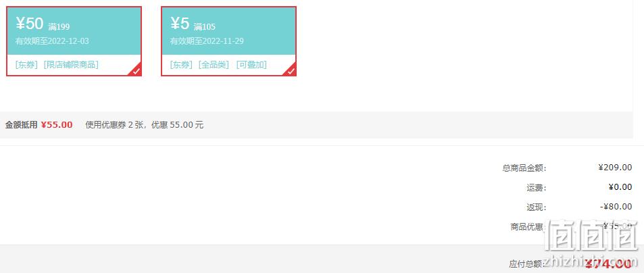Click the 商品优惠 label

(x=527, y=226)
